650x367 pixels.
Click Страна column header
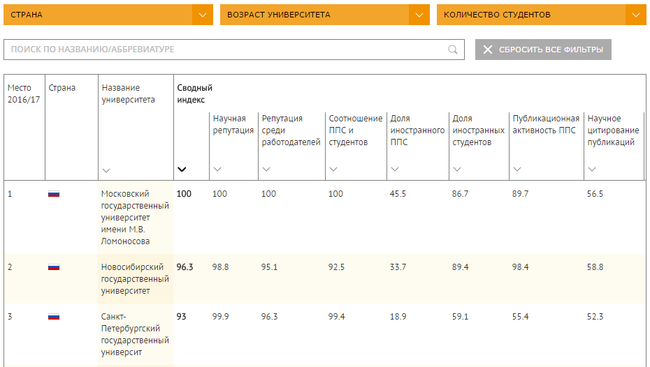coord(62,88)
